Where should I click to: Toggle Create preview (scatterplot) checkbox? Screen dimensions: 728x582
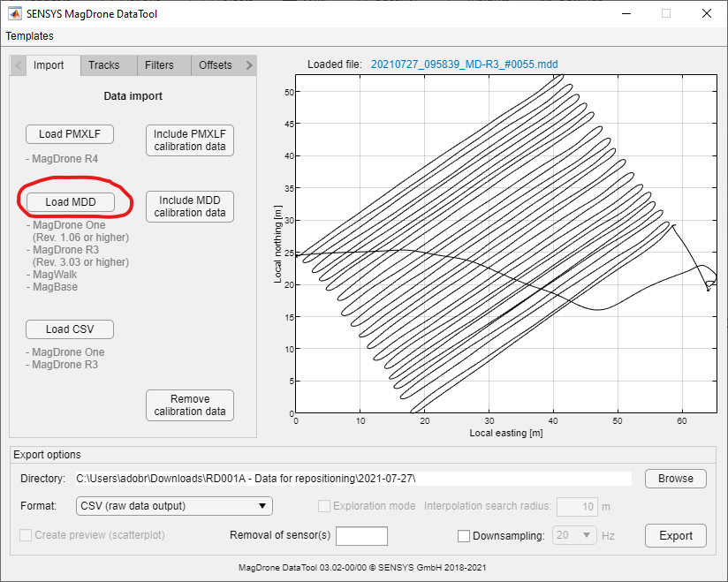point(26,535)
